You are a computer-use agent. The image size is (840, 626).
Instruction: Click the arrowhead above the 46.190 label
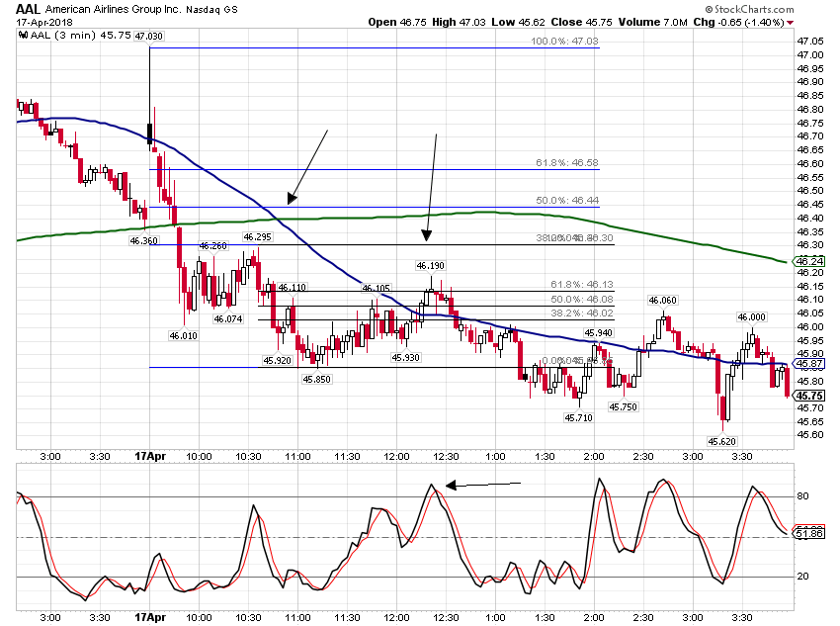click(427, 235)
